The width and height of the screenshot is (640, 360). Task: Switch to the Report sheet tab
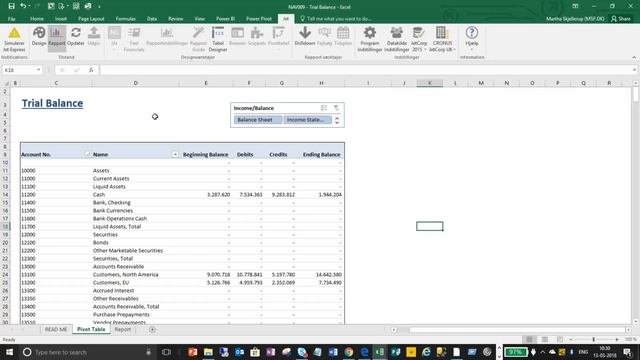click(122, 329)
